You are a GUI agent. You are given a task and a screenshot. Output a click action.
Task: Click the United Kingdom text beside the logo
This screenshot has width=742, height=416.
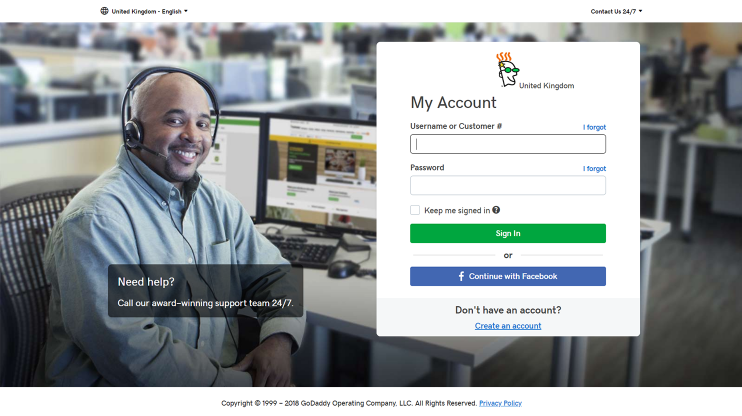point(547,86)
